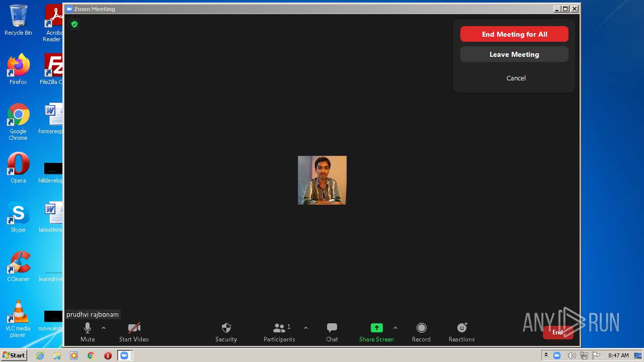
Task: Click the prudhvi rajbonam name label
Action: tap(93, 315)
